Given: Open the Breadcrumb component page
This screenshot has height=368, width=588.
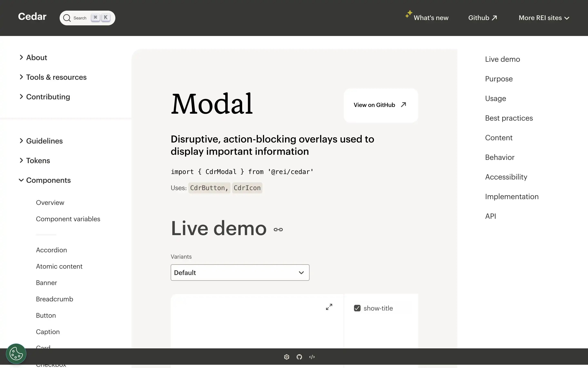Looking at the screenshot, I should click(x=55, y=299).
